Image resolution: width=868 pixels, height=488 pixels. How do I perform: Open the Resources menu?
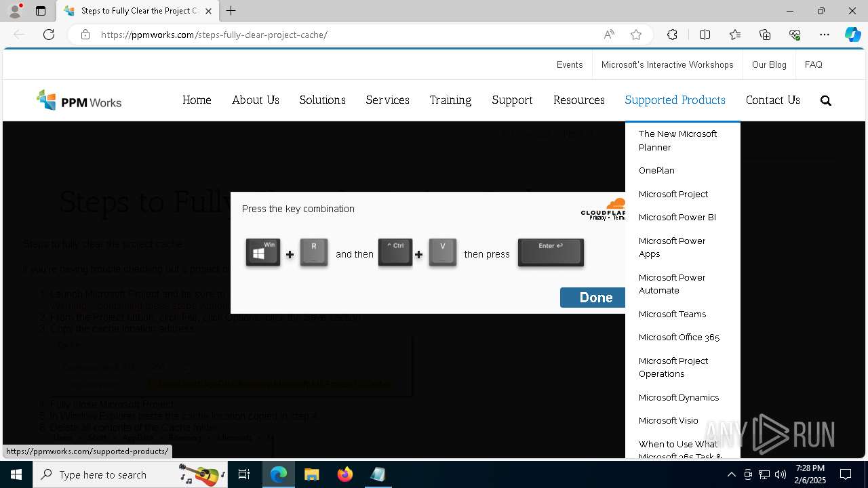coord(578,100)
